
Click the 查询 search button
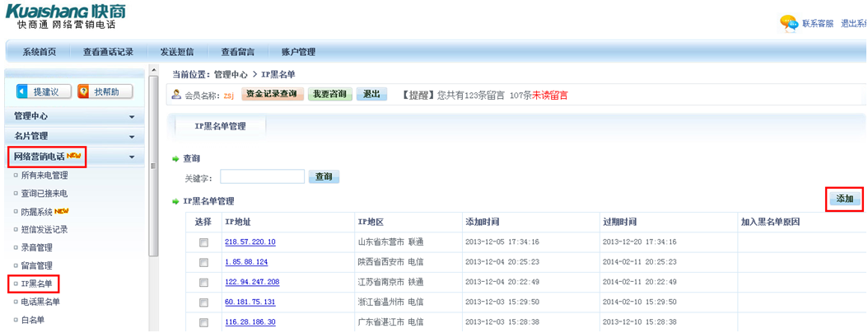pos(324,177)
